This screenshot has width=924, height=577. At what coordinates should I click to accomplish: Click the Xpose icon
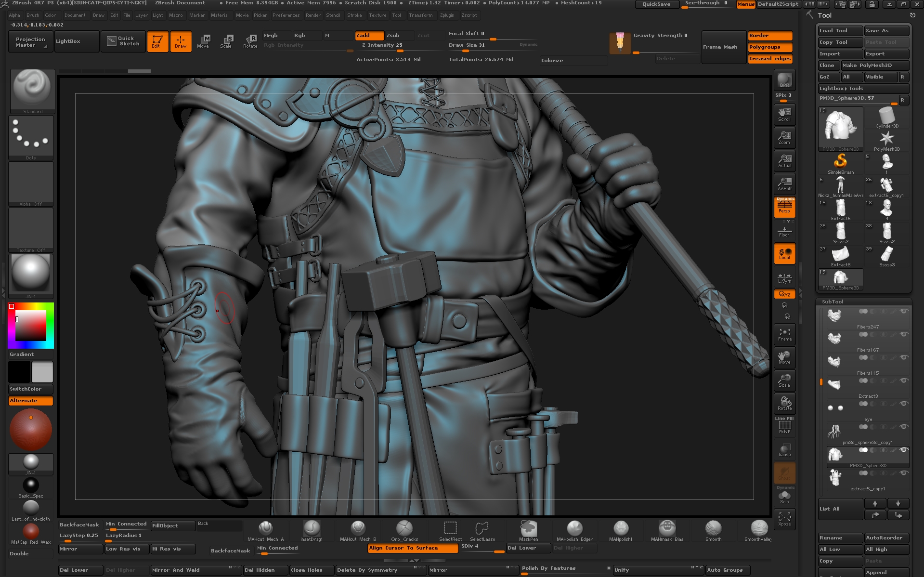[784, 519]
